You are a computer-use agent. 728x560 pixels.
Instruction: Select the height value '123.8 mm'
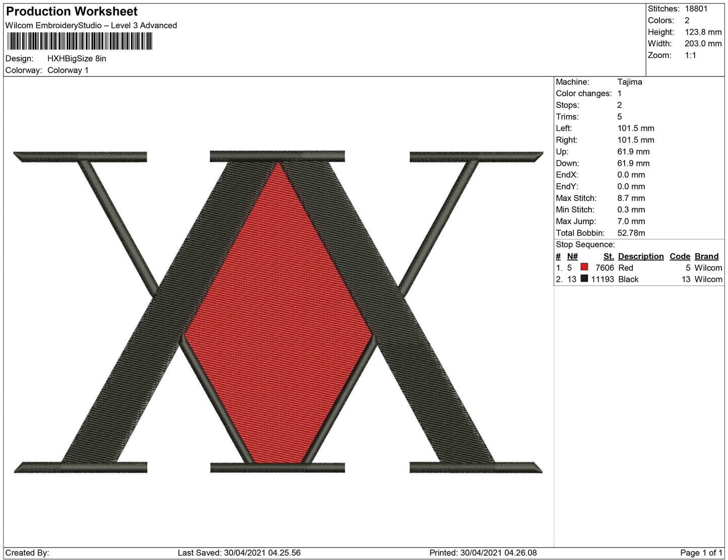tap(703, 32)
